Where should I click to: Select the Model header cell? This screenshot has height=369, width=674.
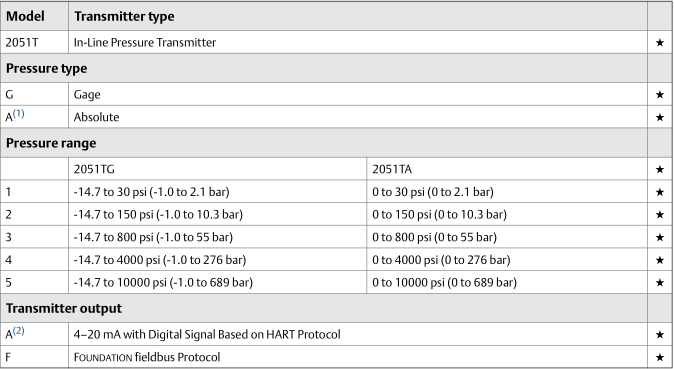(34, 16)
